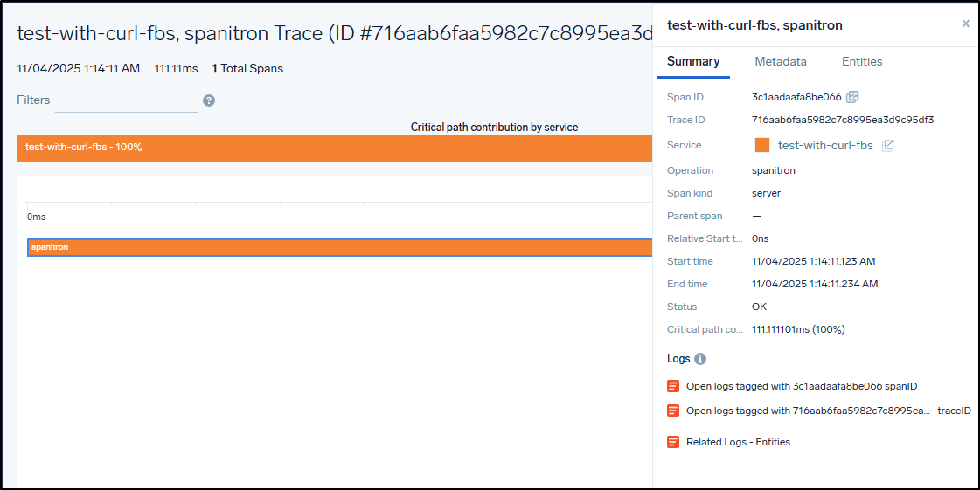Image resolution: width=980 pixels, height=490 pixels.
Task: Select the spanitron span bar in the timeline
Action: pos(341,247)
